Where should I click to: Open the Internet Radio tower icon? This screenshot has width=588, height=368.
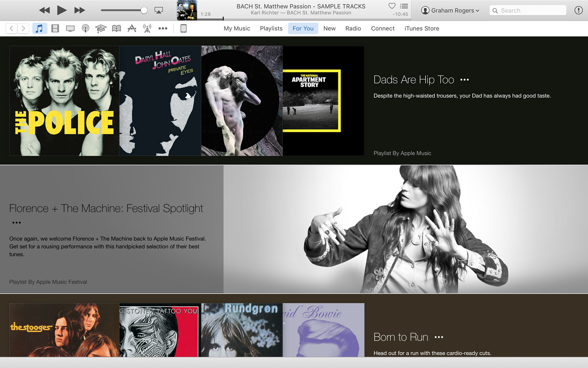pyautogui.click(x=147, y=28)
